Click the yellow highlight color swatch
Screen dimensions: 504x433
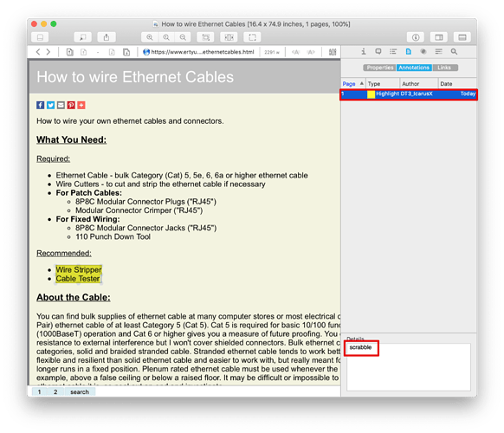pyautogui.click(x=371, y=94)
